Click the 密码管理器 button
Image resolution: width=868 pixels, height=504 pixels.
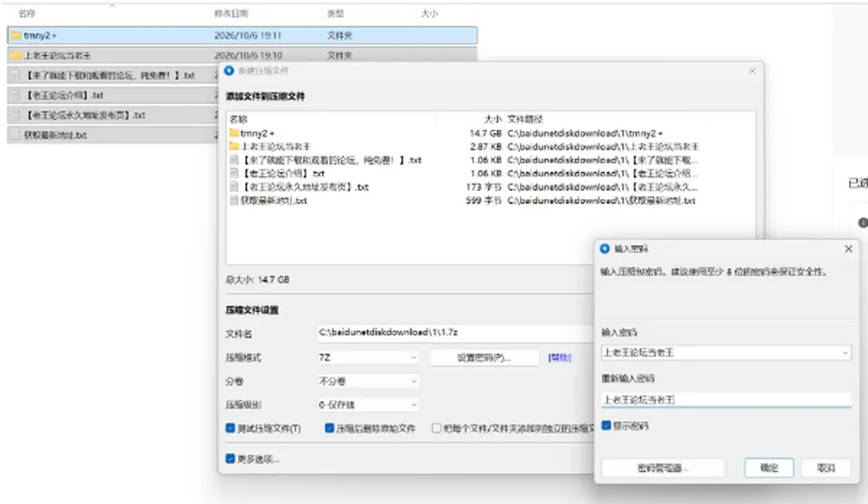click(x=663, y=468)
